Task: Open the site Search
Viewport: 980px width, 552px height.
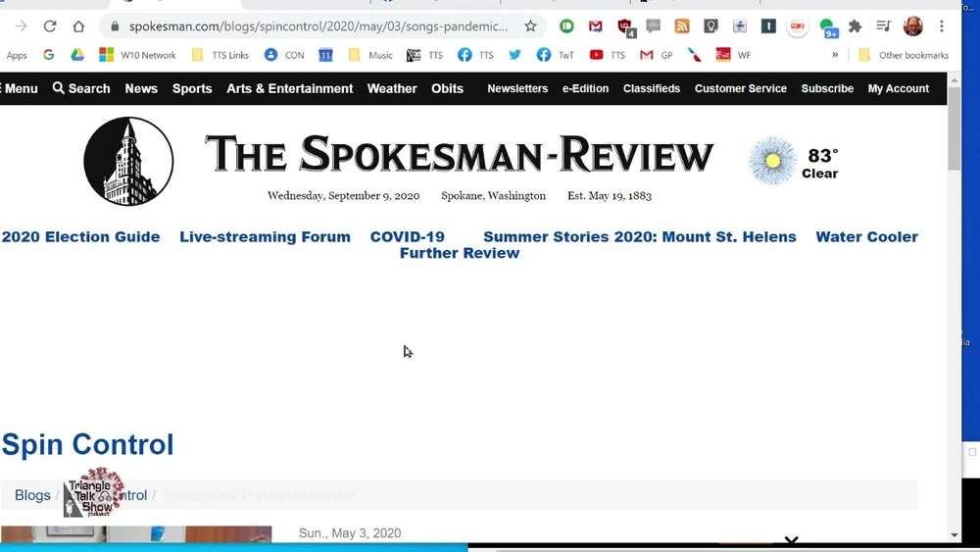Action: click(81, 89)
